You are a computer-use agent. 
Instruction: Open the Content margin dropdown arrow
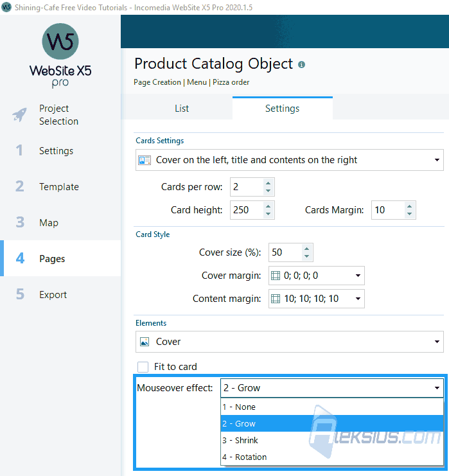(x=358, y=299)
